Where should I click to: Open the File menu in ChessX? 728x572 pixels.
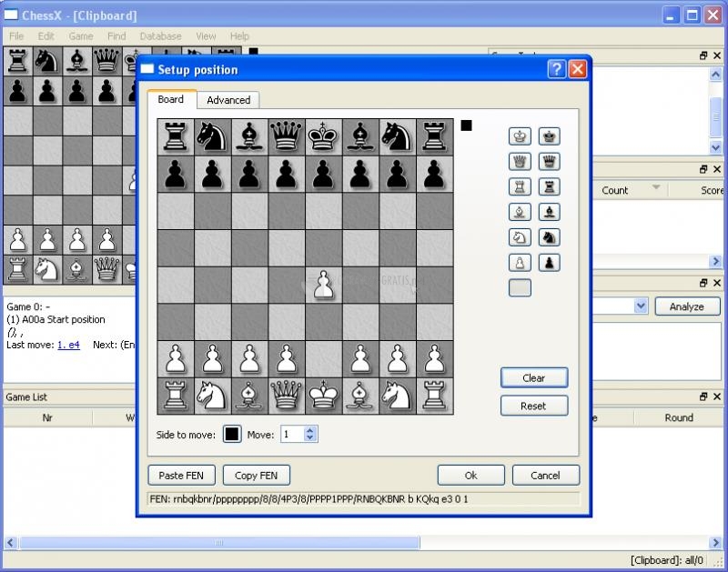point(16,36)
